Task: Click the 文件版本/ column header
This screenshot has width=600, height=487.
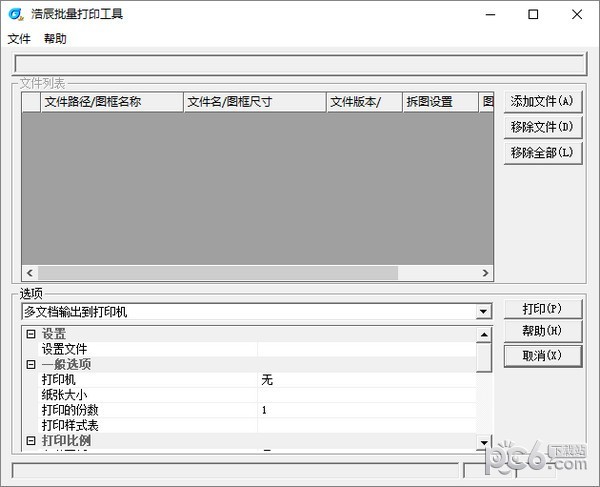Action: point(365,102)
